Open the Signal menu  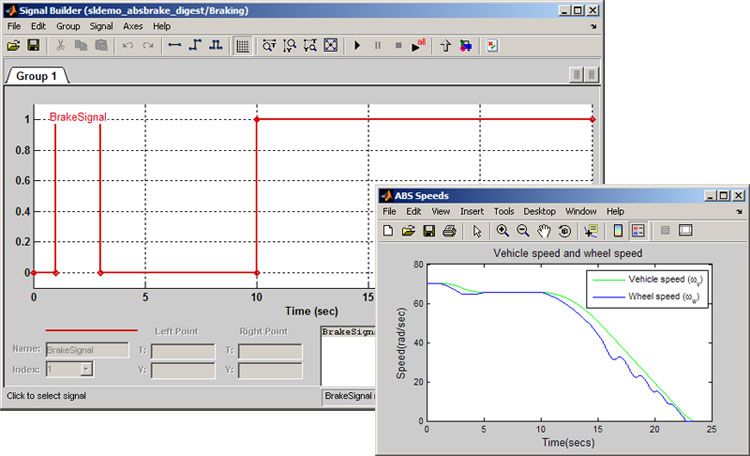[100, 25]
